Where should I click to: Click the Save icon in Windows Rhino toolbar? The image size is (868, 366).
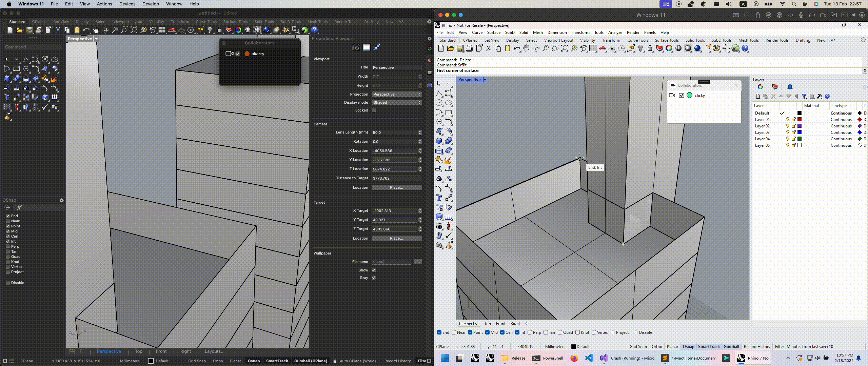(x=460, y=48)
